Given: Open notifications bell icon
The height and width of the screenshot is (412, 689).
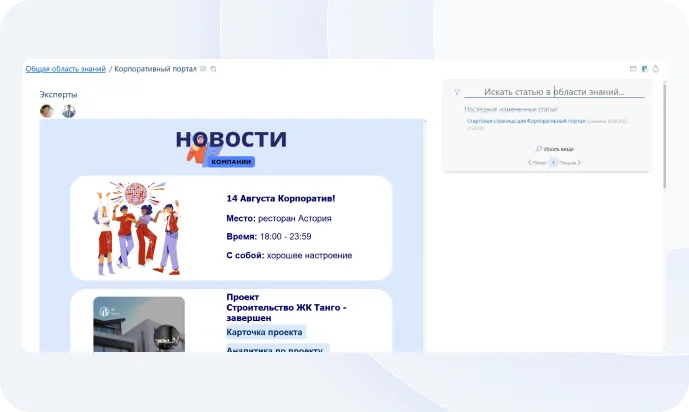Looking at the screenshot, I should pos(656,69).
